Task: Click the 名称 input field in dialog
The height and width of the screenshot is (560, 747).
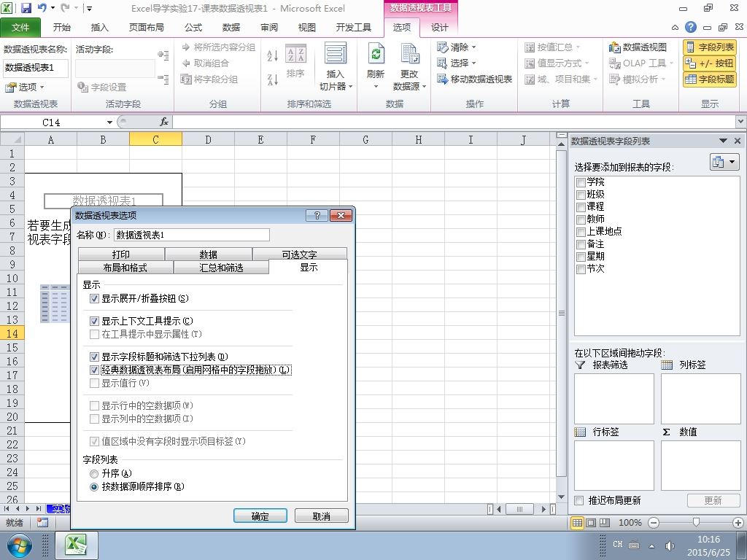Action: coord(192,235)
